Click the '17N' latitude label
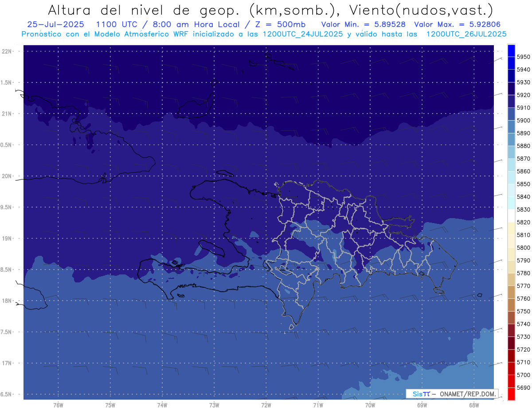The image size is (532, 411). click(x=7, y=364)
